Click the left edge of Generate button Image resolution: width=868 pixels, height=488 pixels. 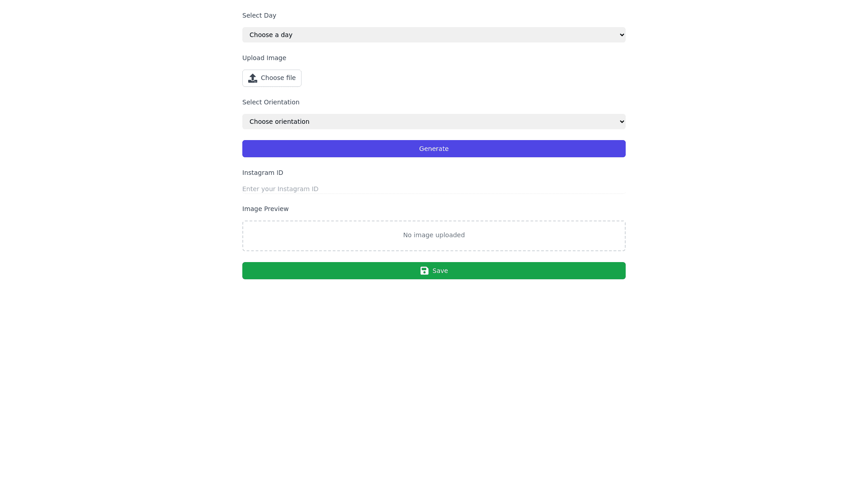[248, 149]
